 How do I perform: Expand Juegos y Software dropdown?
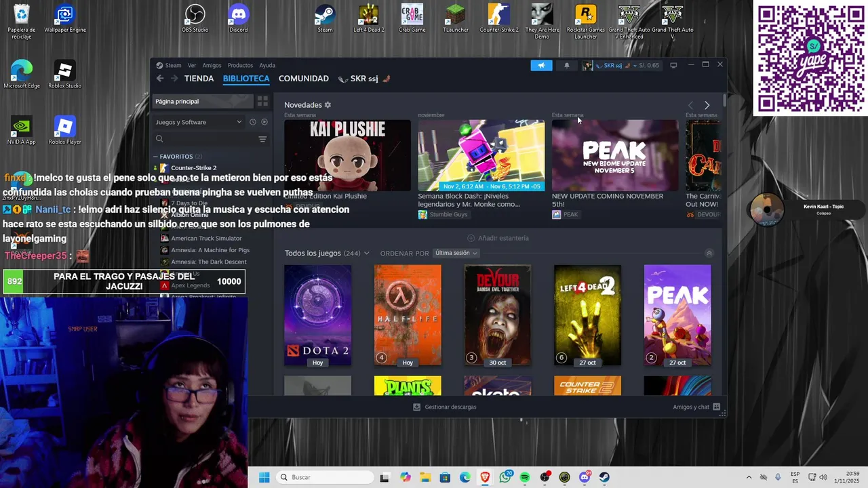tap(198, 122)
